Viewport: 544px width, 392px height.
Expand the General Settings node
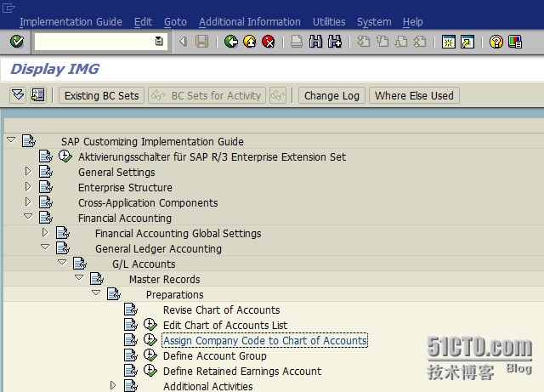28,171
